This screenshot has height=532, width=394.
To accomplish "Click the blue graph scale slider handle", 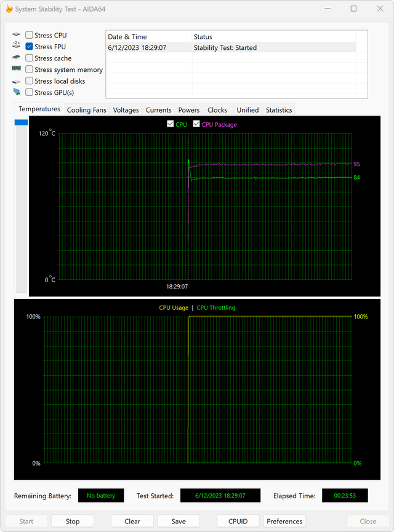I will point(21,122).
